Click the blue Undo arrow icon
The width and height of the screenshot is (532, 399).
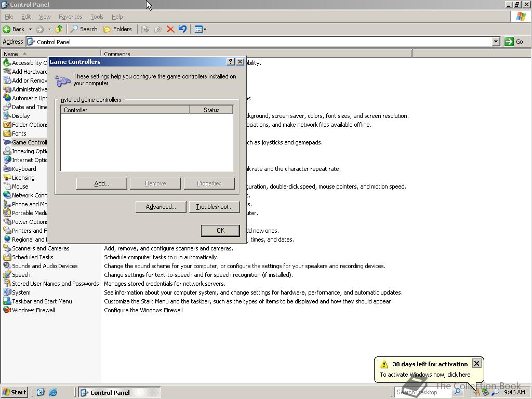182,29
